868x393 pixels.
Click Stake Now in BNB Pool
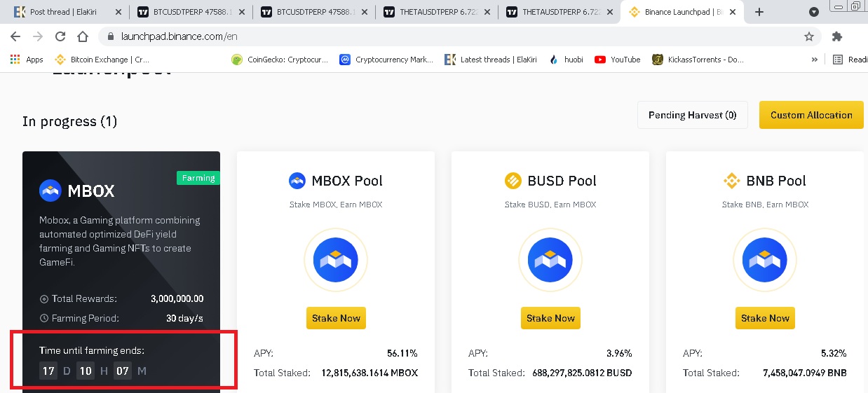[x=765, y=318]
